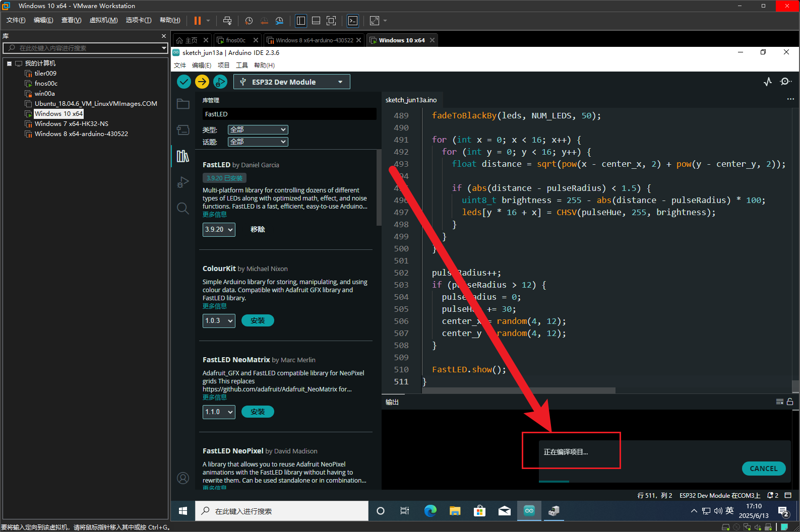Open 更多信息 link under ColourKit
The height and width of the screenshot is (532, 800).
(x=215, y=306)
